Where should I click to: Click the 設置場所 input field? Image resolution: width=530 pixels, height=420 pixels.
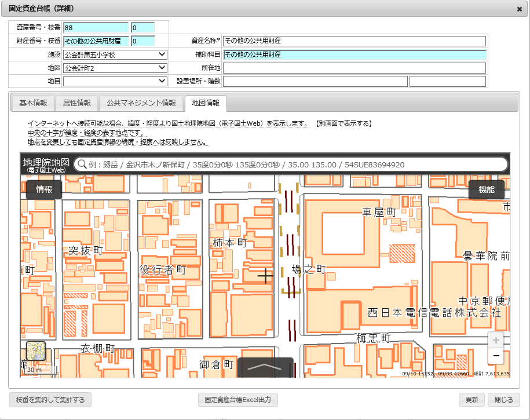pos(315,81)
